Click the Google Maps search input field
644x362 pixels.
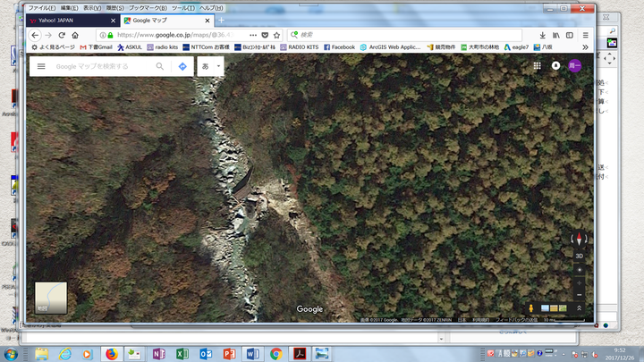point(100,66)
